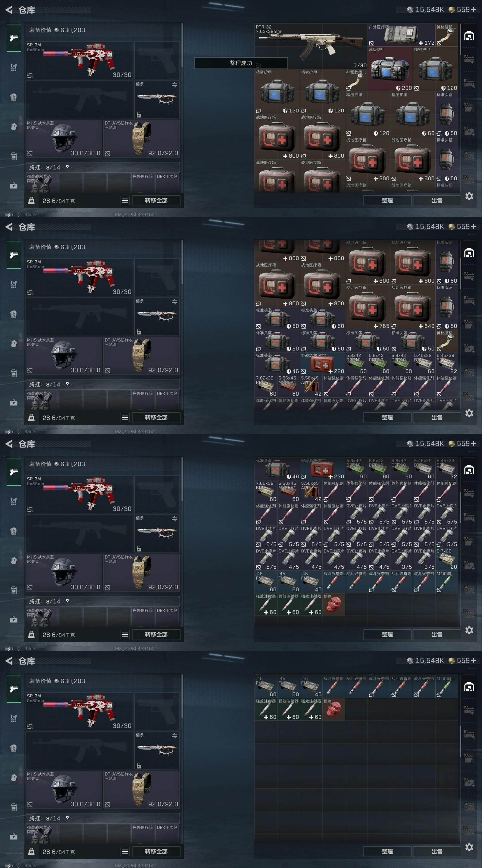Image resolution: width=482 pixels, height=868 pixels.
Task: Choose the 5.7x28 ammo stack of 20
Action: (447, 559)
